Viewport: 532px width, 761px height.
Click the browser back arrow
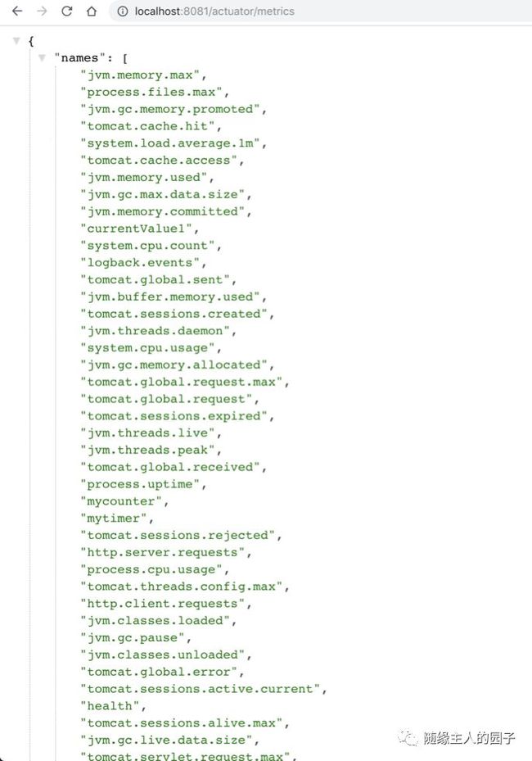point(17,11)
